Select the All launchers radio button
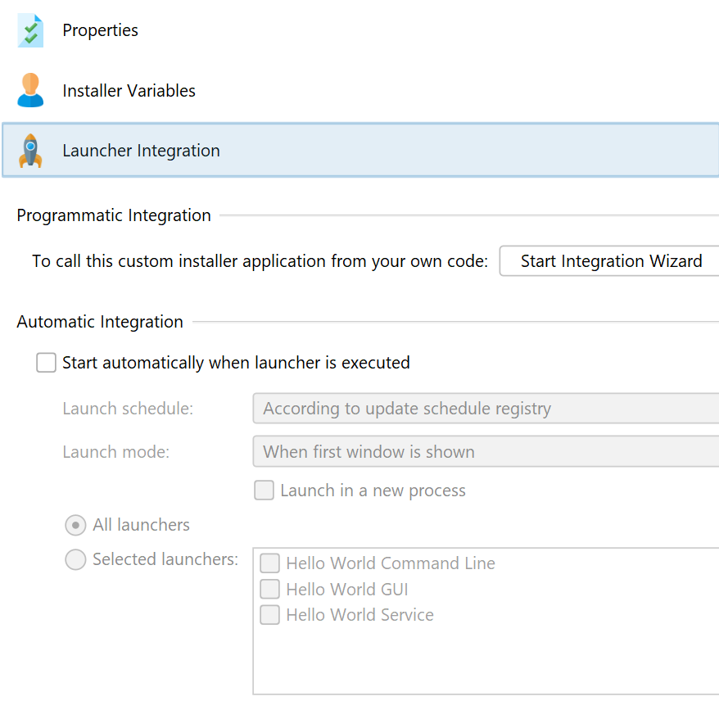The height and width of the screenshot is (728, 719). click(x=75, y=525)
